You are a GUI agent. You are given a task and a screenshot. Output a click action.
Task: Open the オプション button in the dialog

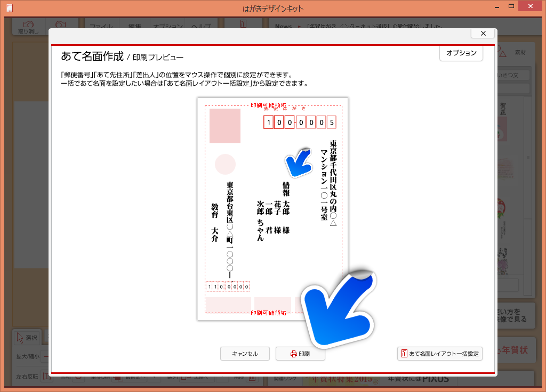461,53
